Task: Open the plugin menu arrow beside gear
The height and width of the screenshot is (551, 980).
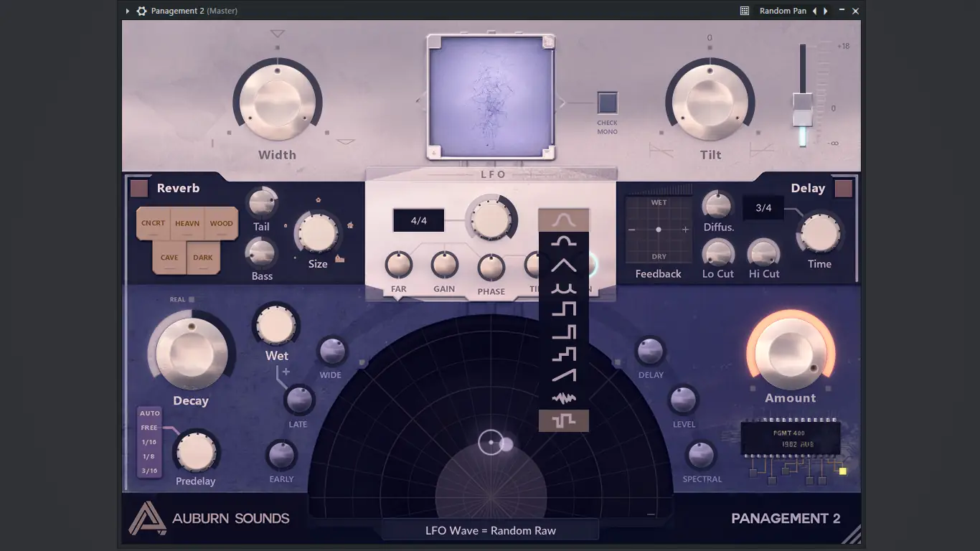Action: (x=128, y=11)
